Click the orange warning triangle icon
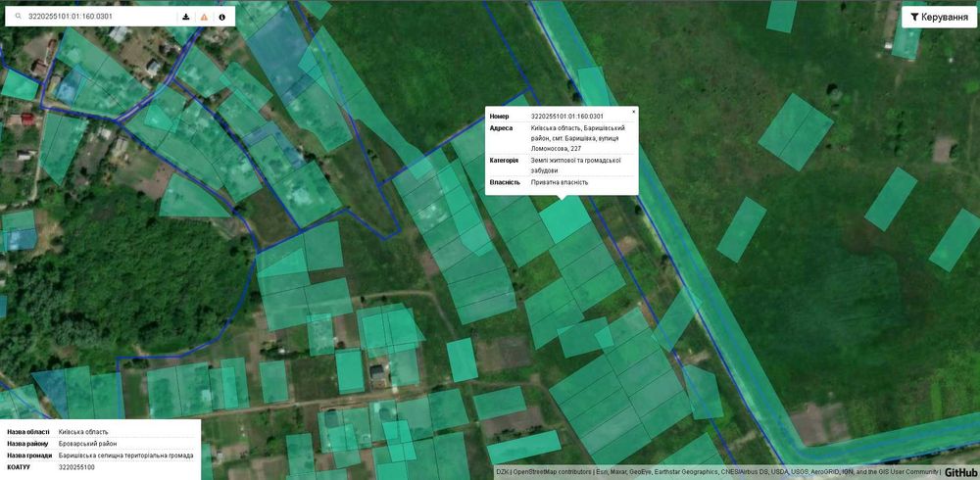Image resolution: width=980 pixels, height=480 pixels. (204, 17)
